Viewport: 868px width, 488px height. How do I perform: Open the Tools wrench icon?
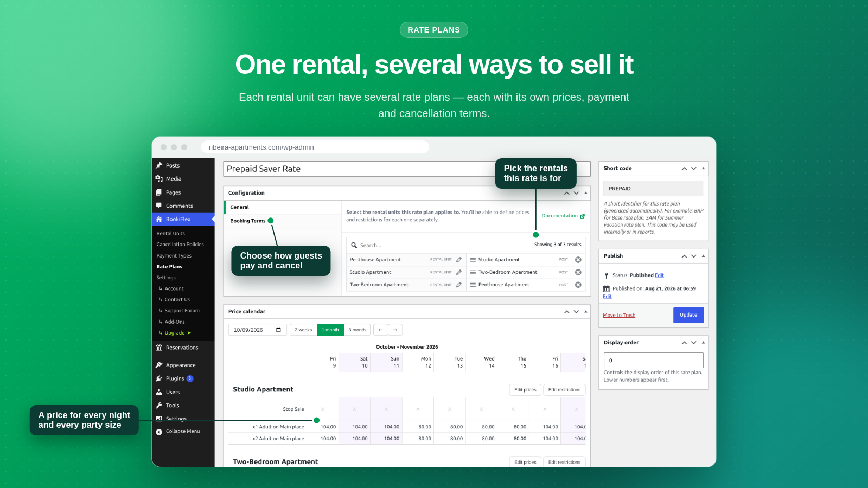(159, 406)
